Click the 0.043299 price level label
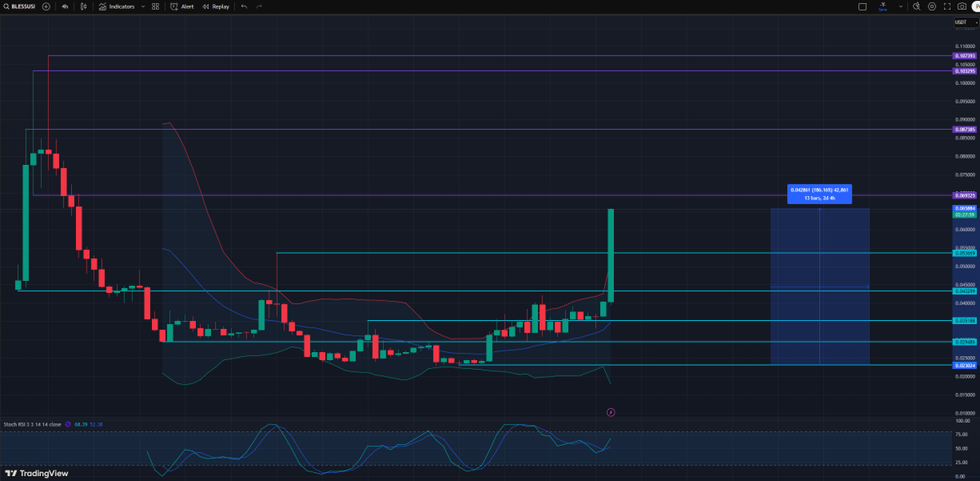Image resolution: width=980 pixels, height=481 pixels. (x=964, y=291)
